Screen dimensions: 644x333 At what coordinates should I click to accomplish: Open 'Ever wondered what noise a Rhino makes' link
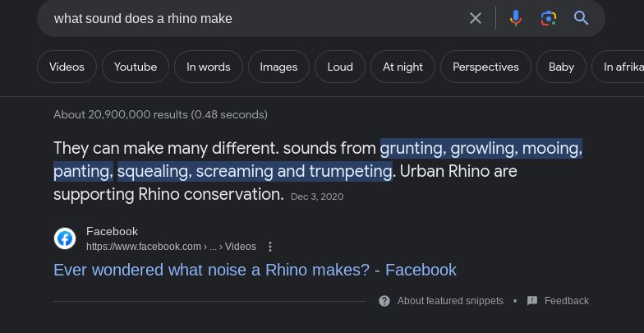tap(255, 270)
